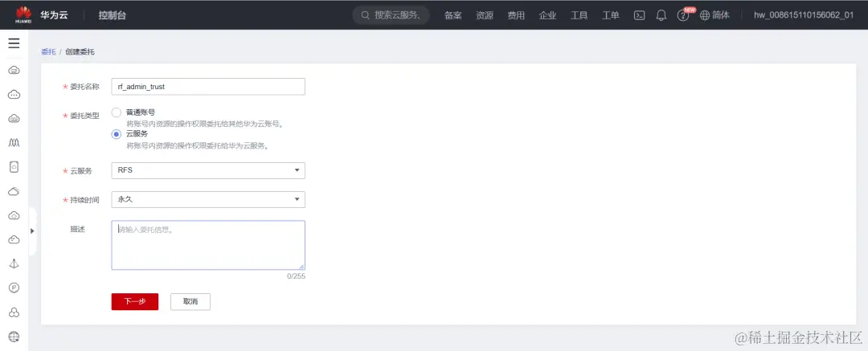Open the RFS cloud service dropdown
Viewport: 868px width, 351px height.
[x=208, y=170]
